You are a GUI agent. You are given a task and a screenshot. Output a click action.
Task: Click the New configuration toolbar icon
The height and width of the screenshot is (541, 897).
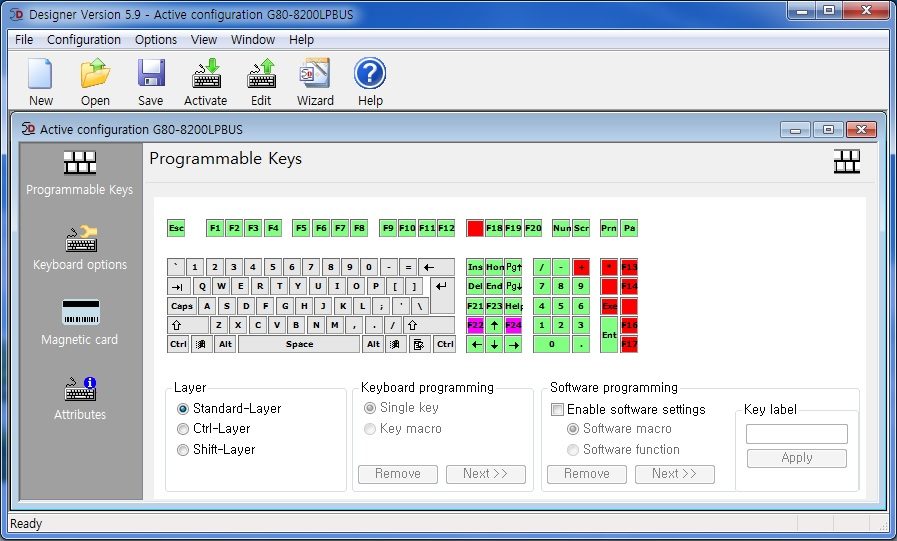[41, 74]
